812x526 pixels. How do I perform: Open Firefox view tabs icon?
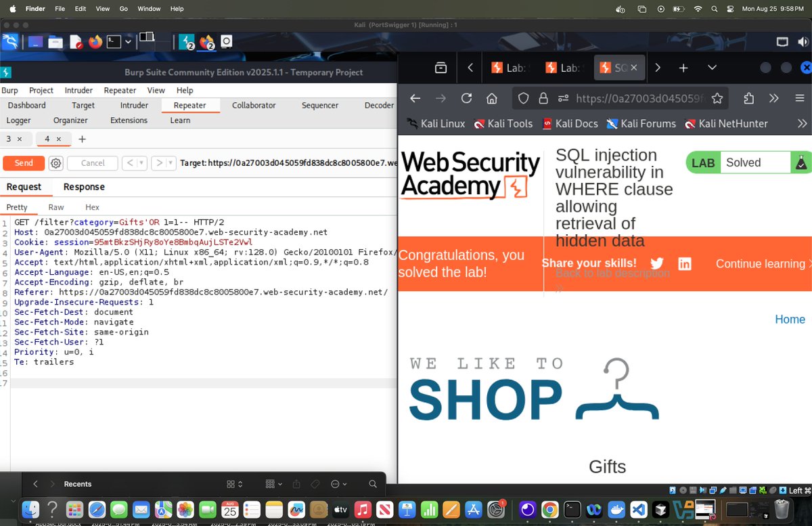pyautogui.click(x=441, y=68)
